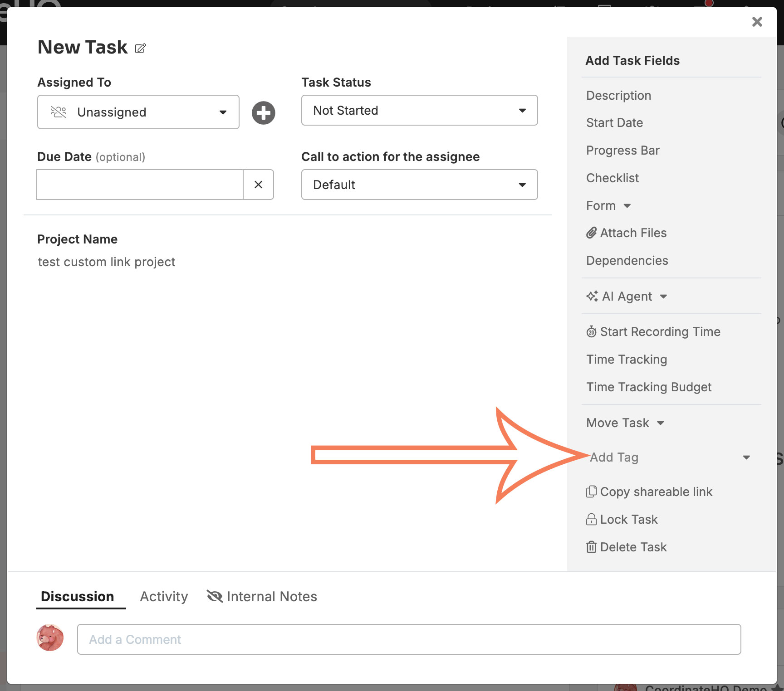Add a Start Date field
The image size is (784, 691).
(614, 123)
